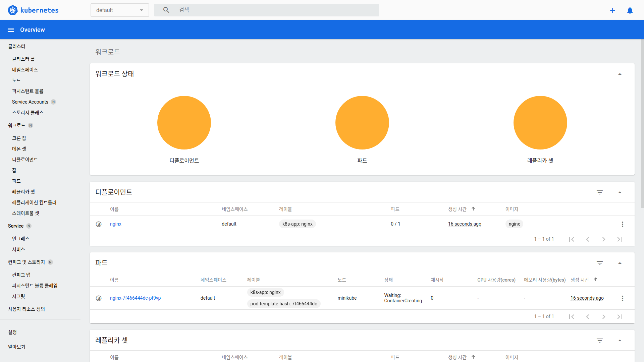The width and height of the screenshot is (644, 362).
Task: Collapse the 워크로드 상태 card
Action: (x=620, y=74)
